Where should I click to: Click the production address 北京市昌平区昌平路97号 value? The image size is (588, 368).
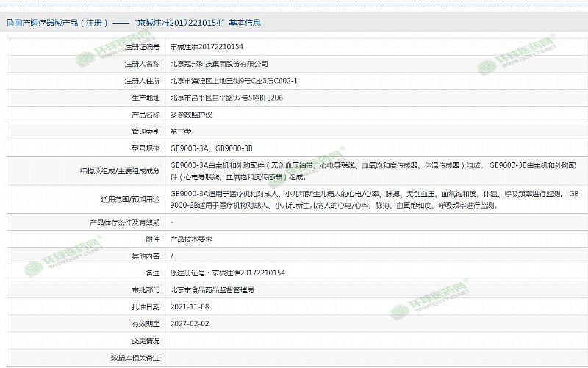pos(226,98)
